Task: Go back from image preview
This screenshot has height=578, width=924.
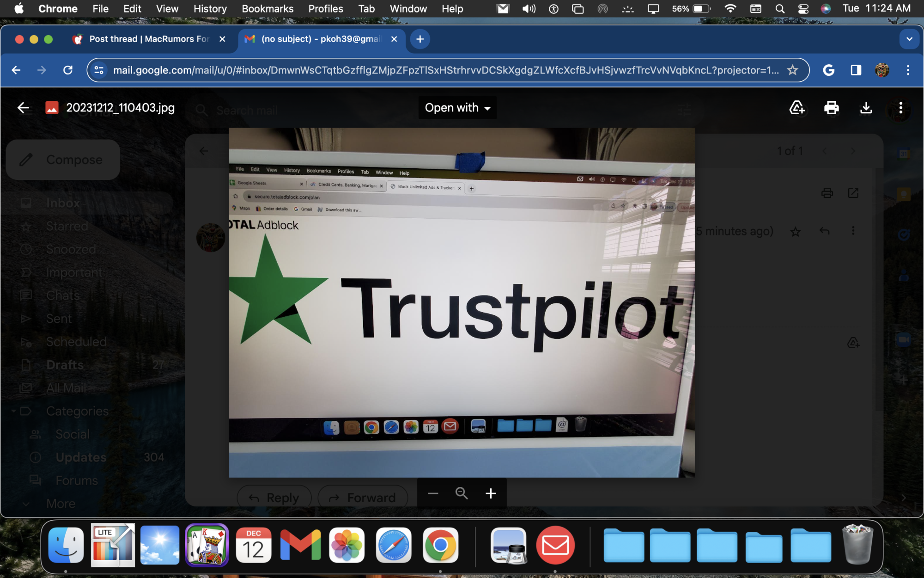Action: [x=23, y=108]
